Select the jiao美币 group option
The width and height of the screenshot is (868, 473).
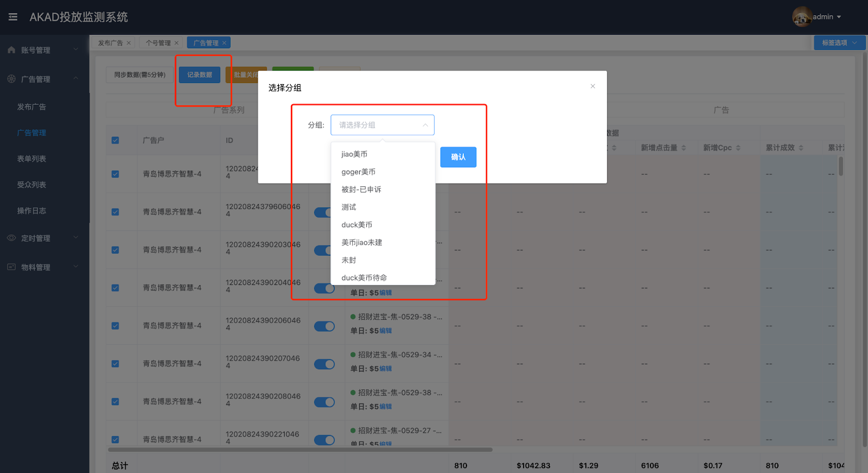tap(354, 154)
